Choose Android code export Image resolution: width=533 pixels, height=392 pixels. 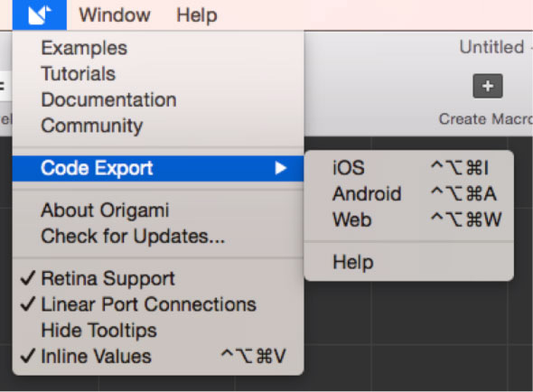coord(409,194)
